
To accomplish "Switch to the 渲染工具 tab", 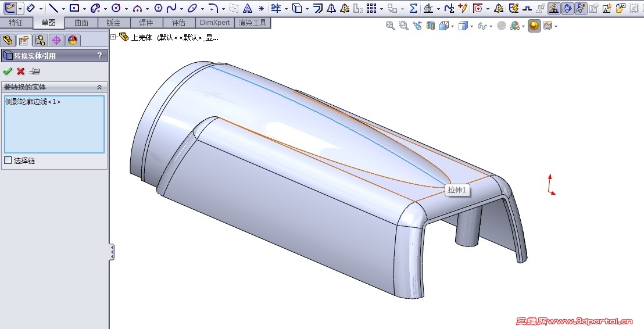I will 253,23.
